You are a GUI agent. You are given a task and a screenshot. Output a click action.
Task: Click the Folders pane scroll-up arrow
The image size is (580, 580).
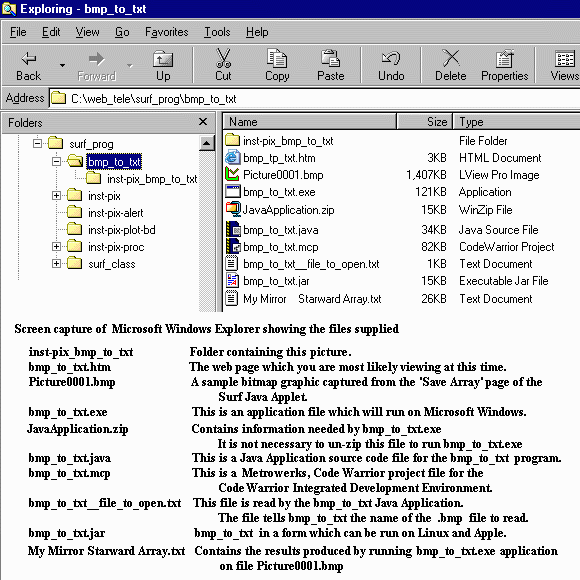[207, 143]
